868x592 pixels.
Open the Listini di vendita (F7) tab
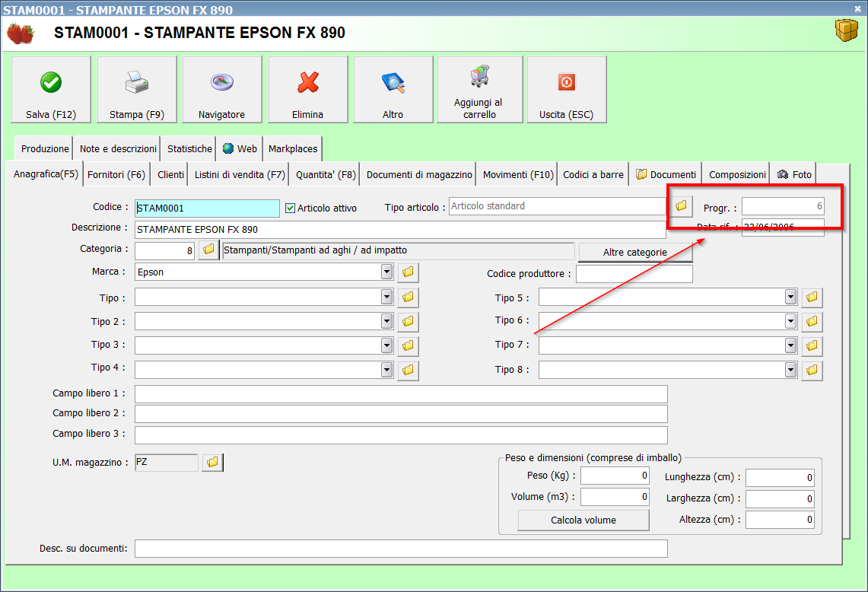239,174
